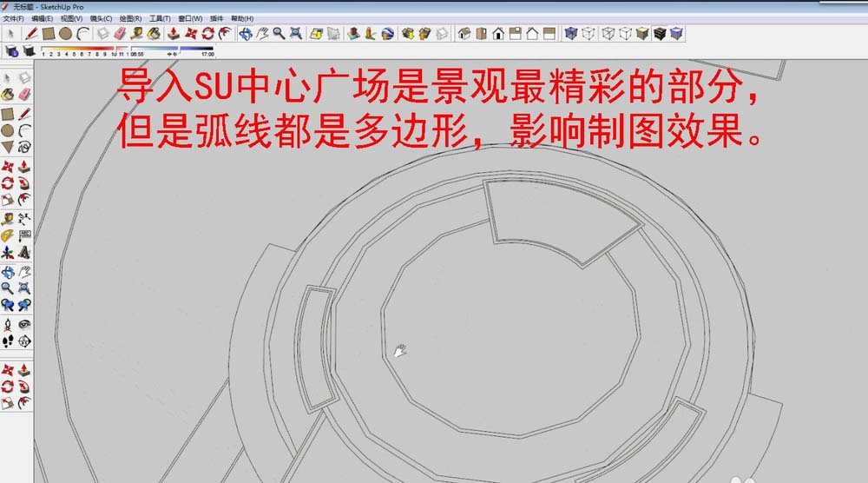The height and width of the screenshot is (483, 868).
Task: Open the 插件 plugins menu
Action: [216, 19]
